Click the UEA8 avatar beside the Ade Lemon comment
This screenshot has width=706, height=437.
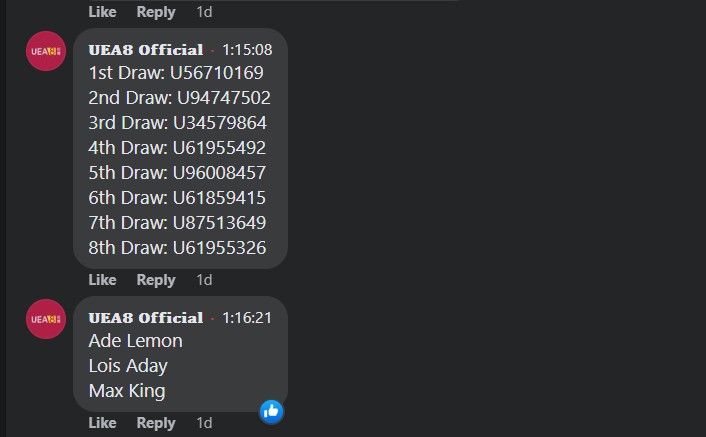click(46, 319)
